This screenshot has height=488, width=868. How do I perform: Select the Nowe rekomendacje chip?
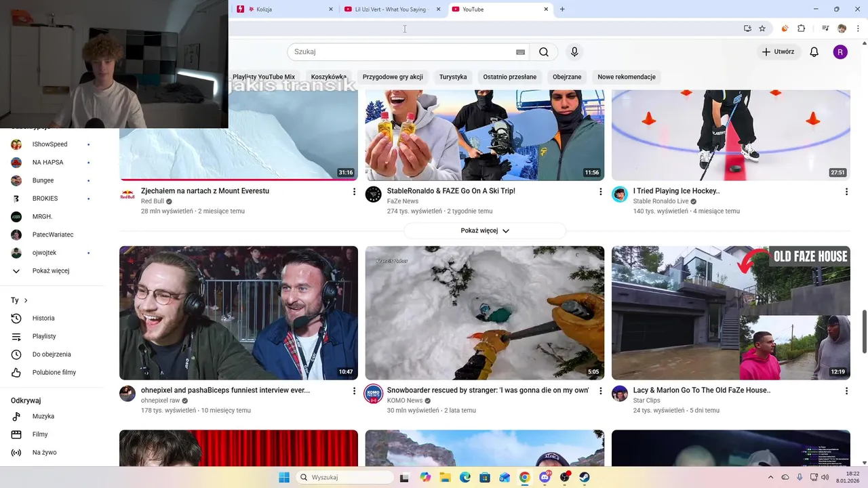[x=627, y=77]
